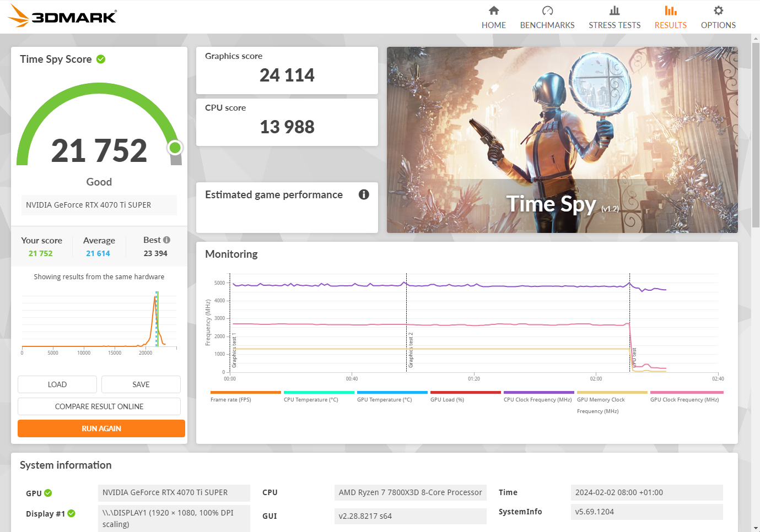This screenshot has height=532, width=760.
Task: Select the RESULTS tab
Action: 671,17
